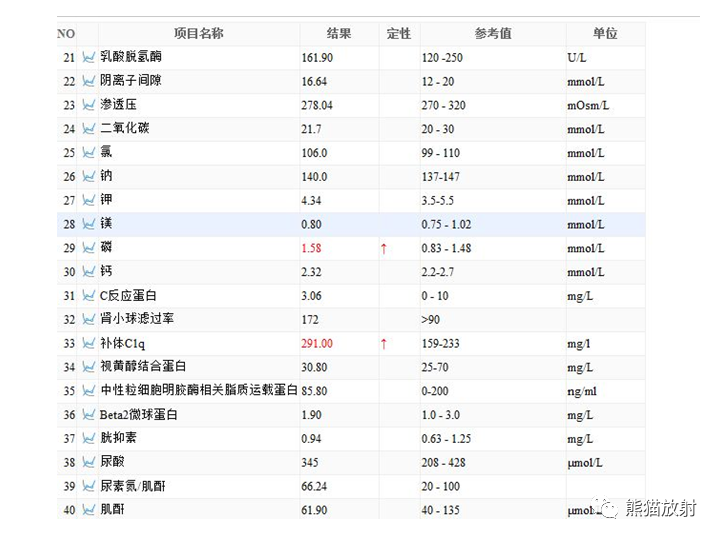Click reference range 0.75 - 1.02
720x540 pixels.
(x=446, y=225)
